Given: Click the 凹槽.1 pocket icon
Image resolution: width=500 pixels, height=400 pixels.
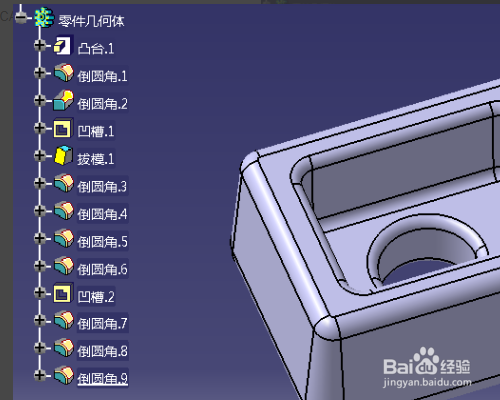Looking at the screenshot, I should pos(63,129).
